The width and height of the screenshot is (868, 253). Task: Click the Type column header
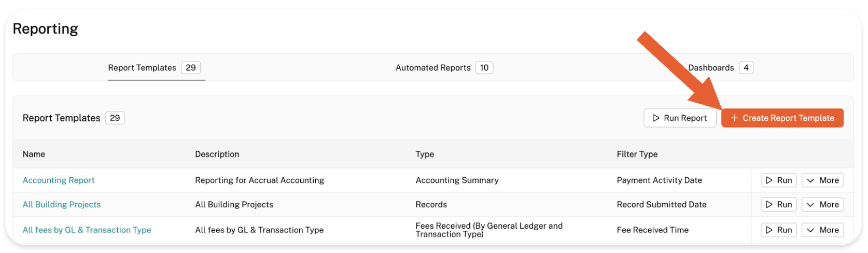coord(425,154)
